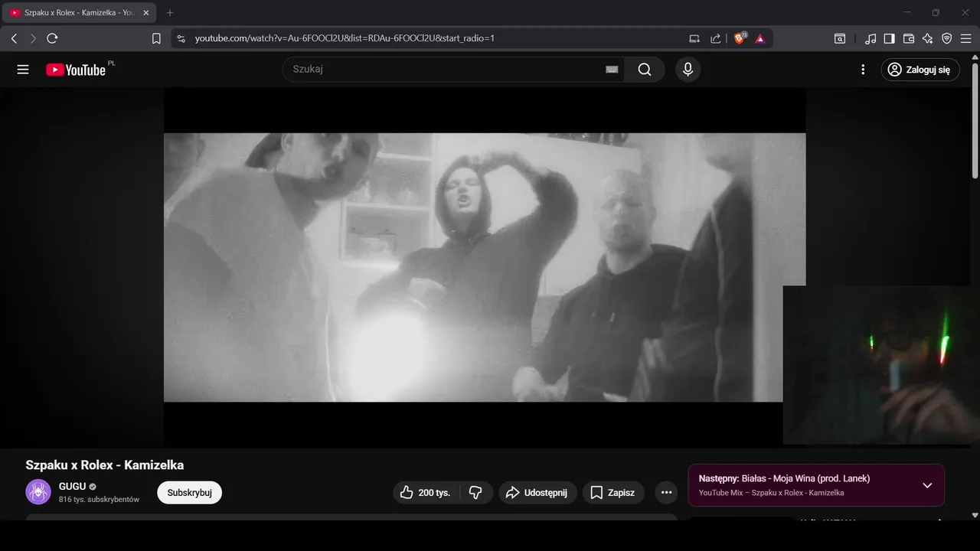The width and height of the screenshot is (980, 551).
Task: Bookmark this page with the bookmark icon
Action: pos(156,38)
